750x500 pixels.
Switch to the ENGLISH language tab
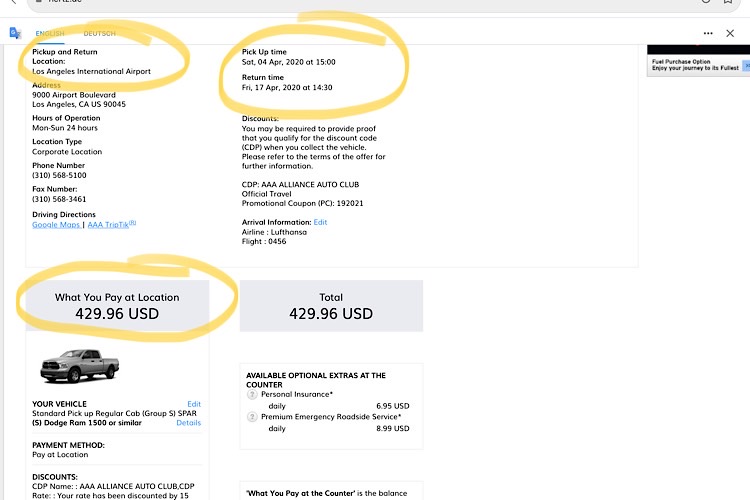(49, 33)
